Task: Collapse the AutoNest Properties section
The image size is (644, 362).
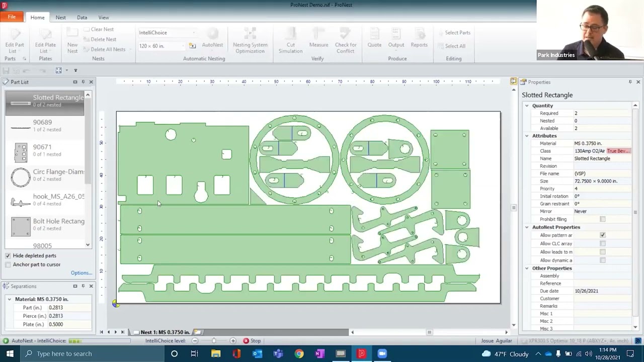Action: click(x=527, y=227)
